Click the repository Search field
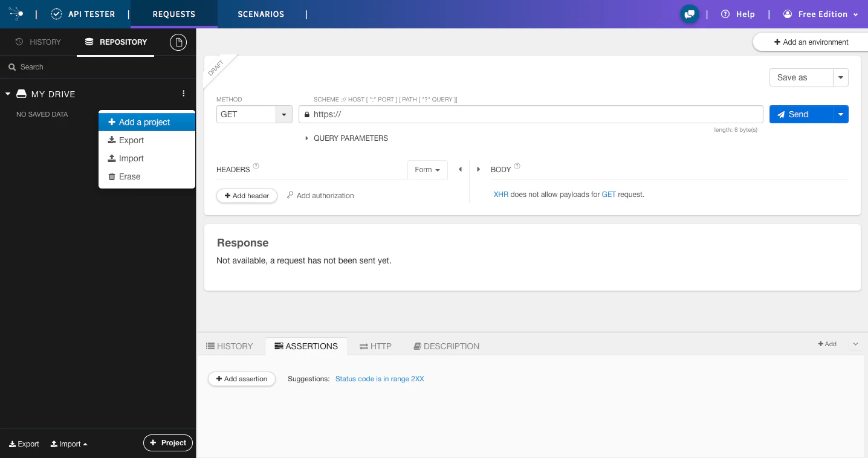This screenshot has height=458, width=868. coord(98,67)
